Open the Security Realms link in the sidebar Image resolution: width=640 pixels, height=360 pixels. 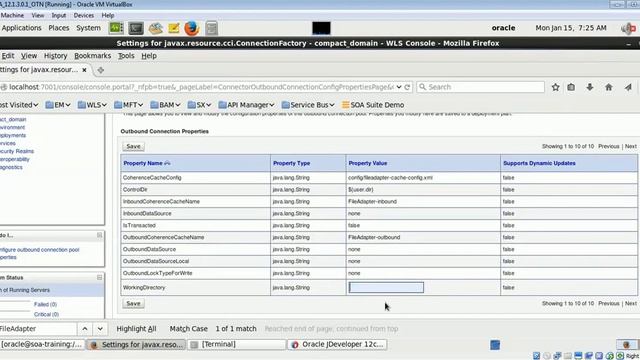coord(17,151)
